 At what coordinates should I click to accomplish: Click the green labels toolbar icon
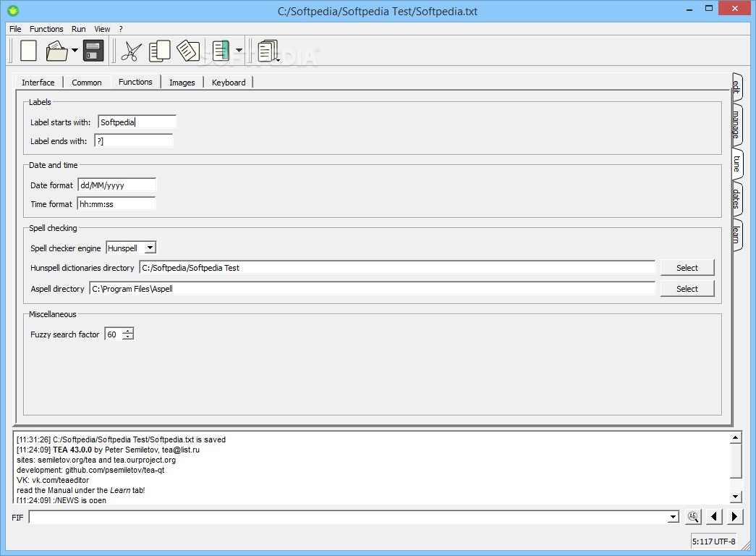pos(221,51)
